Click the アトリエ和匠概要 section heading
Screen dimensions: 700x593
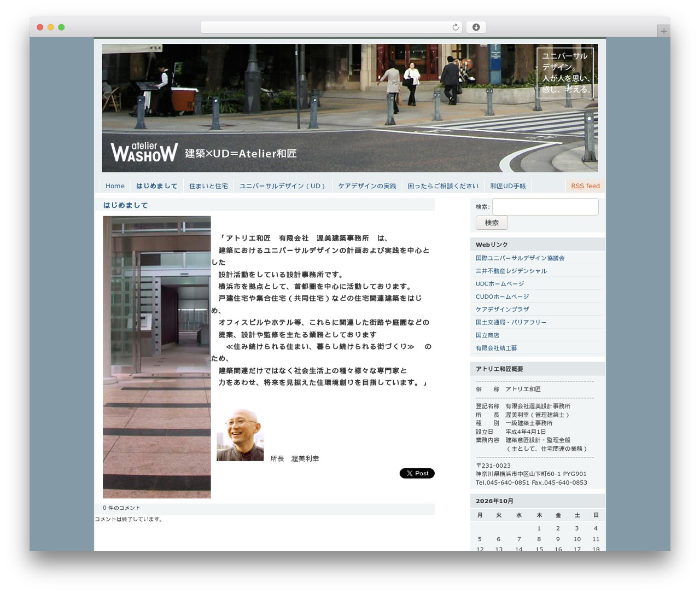(499, 369)
